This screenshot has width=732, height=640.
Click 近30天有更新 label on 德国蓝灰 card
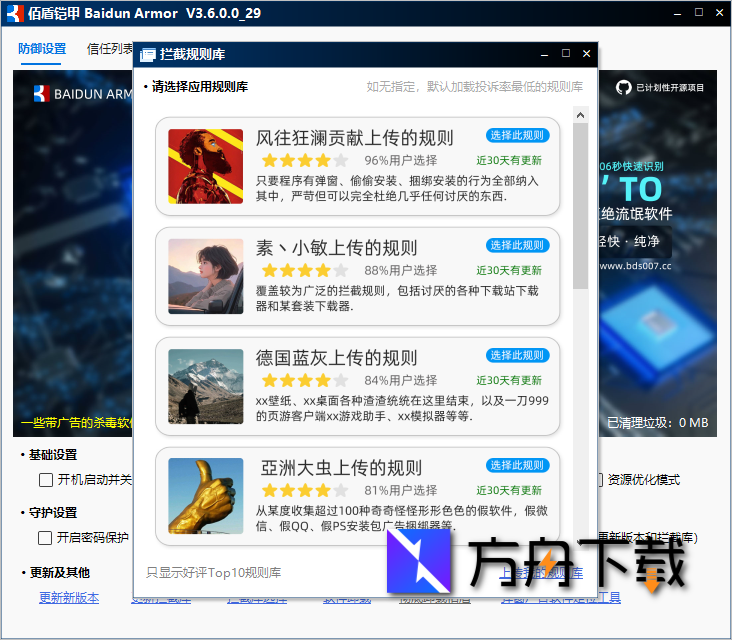tap(509, 380)
